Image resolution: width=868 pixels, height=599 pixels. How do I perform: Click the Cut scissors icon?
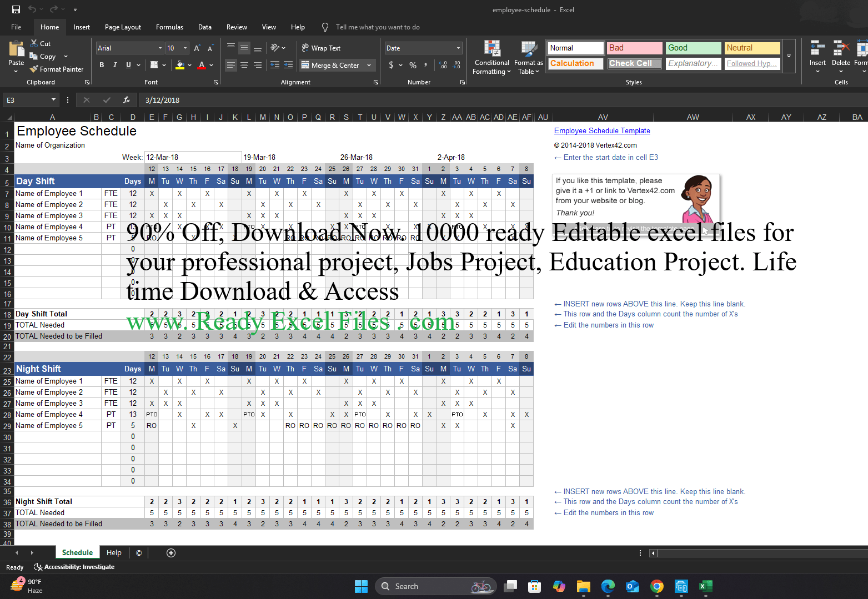(x=34, y=43)
